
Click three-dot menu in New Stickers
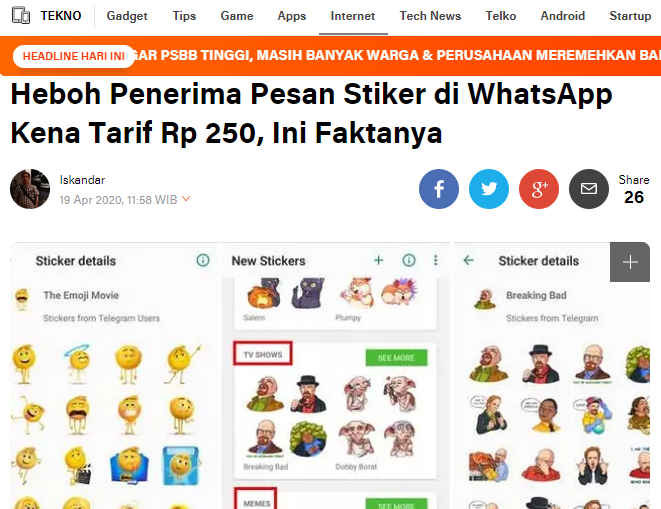pos(435,260)
